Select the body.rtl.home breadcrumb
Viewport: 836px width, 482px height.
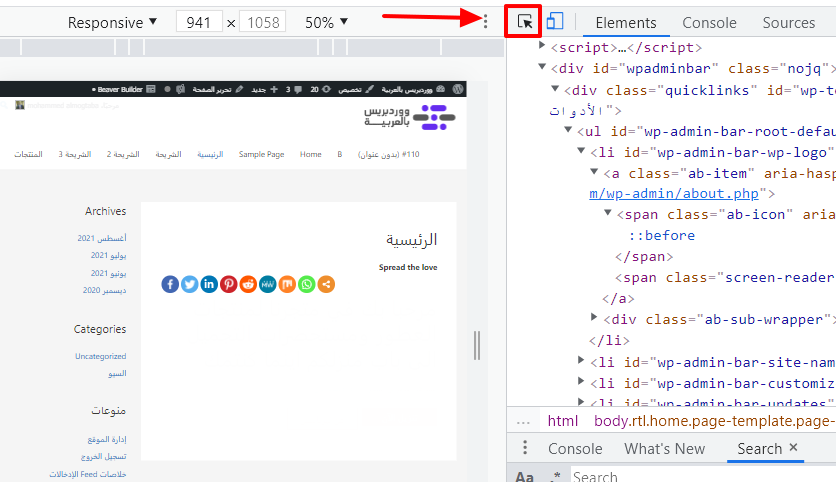(714, 421)
